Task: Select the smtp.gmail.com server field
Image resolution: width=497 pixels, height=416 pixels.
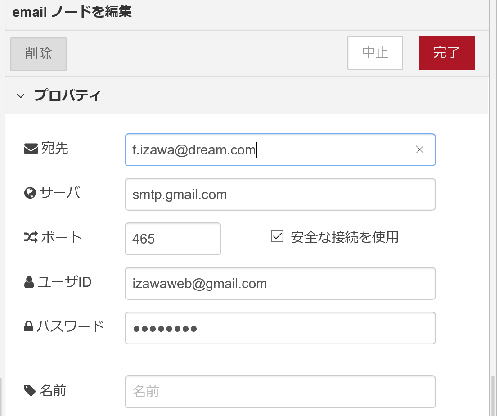Action: [x=280, y=194]
